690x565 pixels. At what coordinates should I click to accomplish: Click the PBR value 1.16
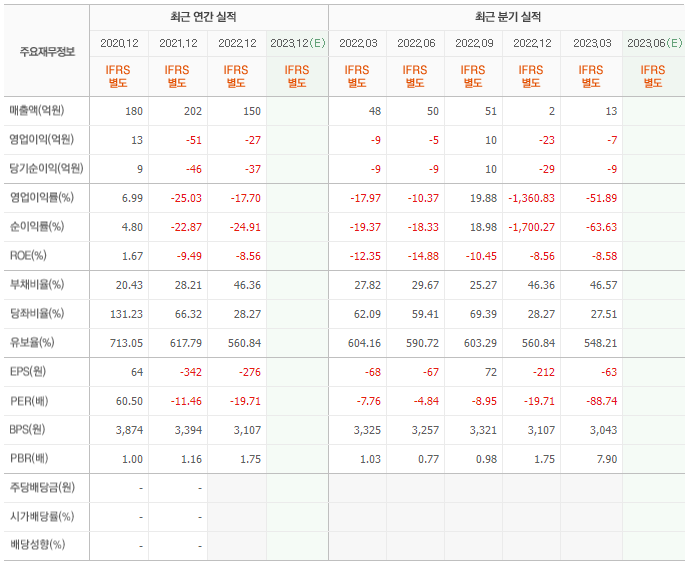tap(191, 459)
